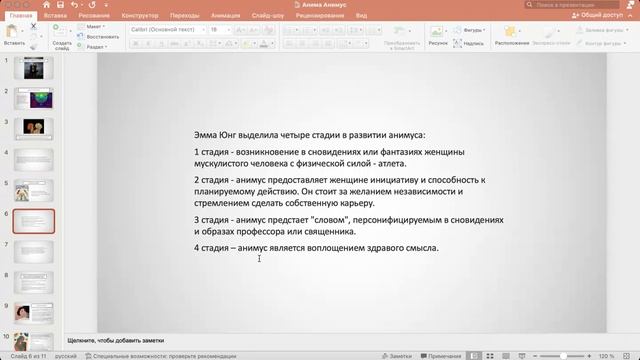Screen dimensions: 640x360
Task: Open Экспресс-стили quick styles
Action: coord(551,35)
